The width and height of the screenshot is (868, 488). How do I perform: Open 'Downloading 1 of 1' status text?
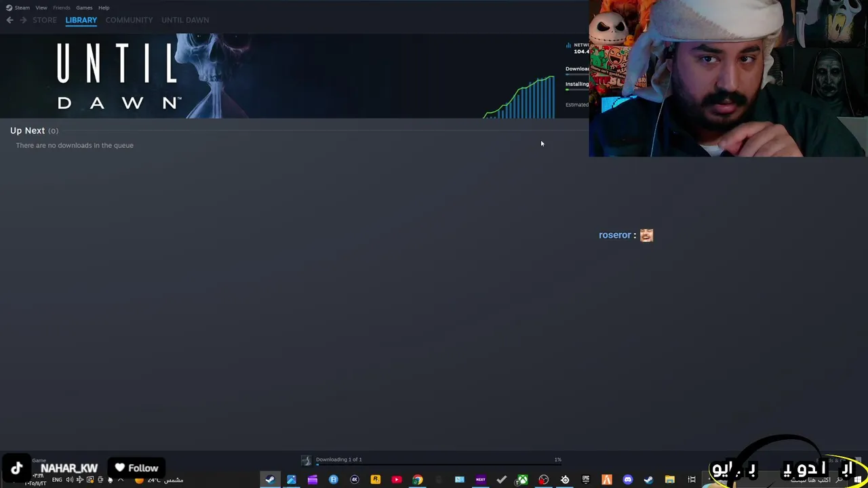(x=339, y=460)
